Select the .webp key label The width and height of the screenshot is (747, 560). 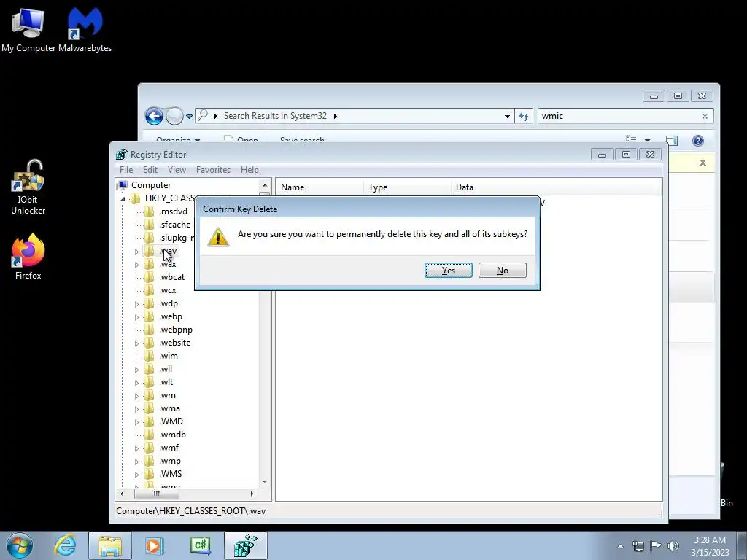coord(171,316)
